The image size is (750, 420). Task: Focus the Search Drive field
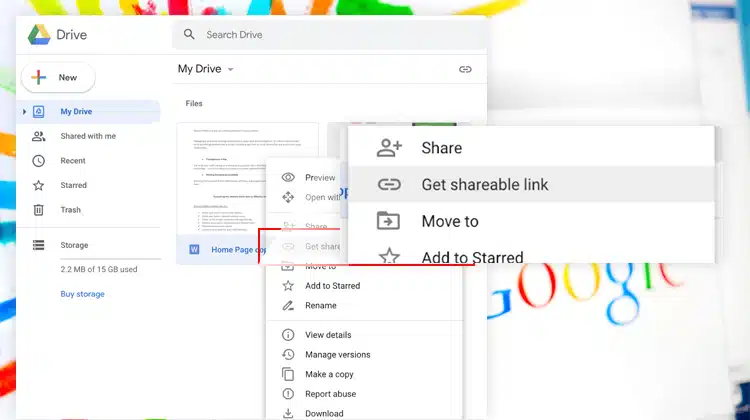tap(329, 34)
